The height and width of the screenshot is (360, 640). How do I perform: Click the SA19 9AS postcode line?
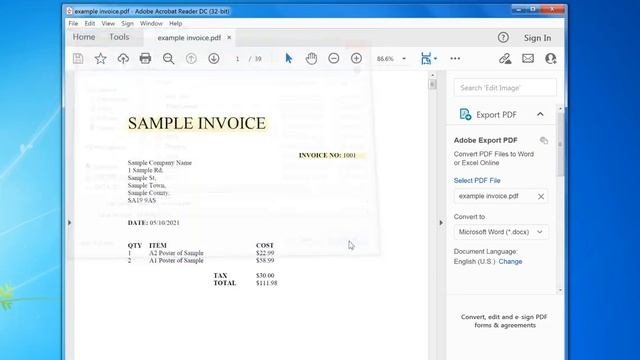point(142,200)
